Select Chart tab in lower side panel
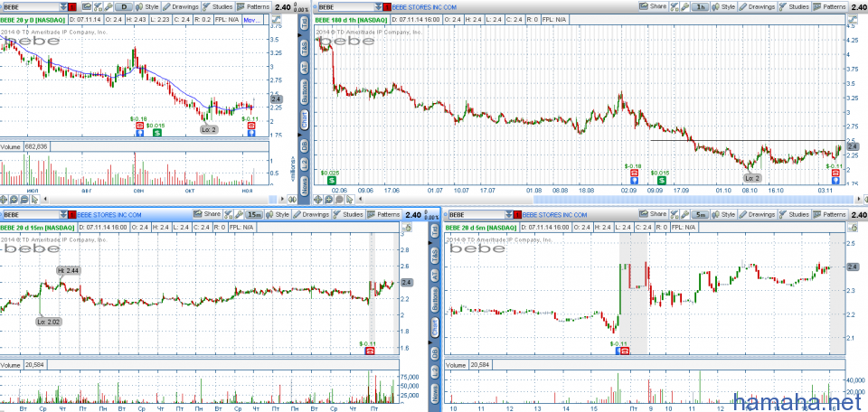 tap(435, 327)
